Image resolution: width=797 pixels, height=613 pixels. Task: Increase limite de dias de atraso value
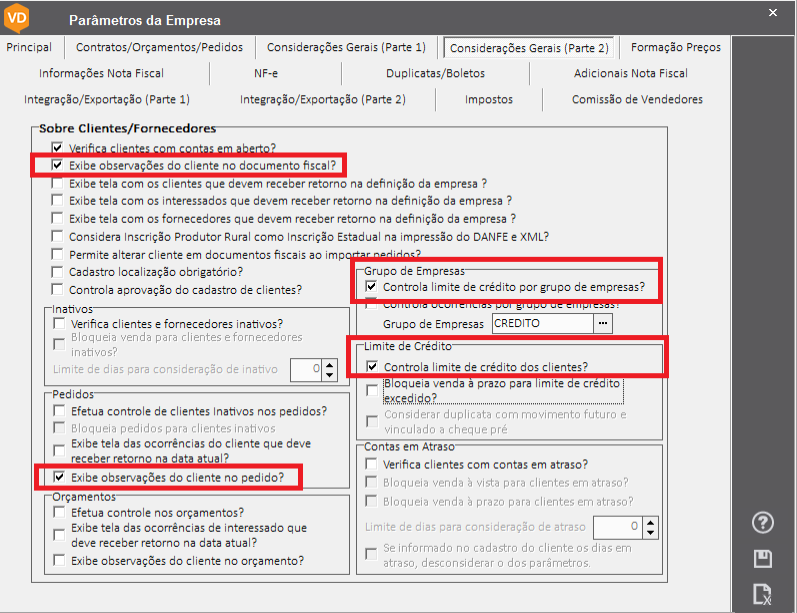click(651, 523)
